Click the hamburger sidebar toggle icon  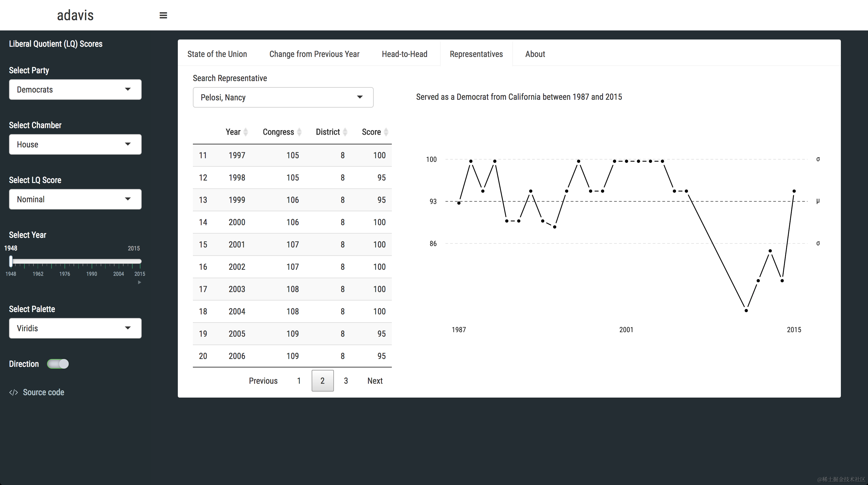point(163,15)
